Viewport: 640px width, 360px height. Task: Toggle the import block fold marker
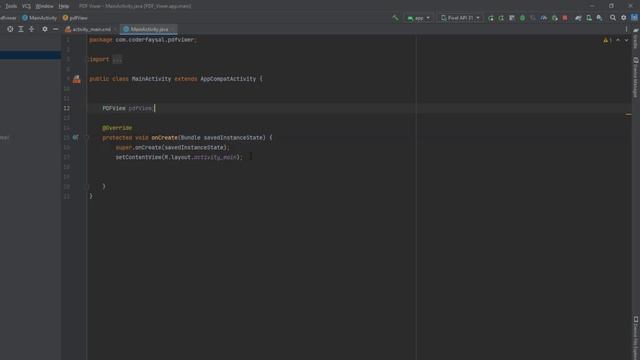coord(87,60)
